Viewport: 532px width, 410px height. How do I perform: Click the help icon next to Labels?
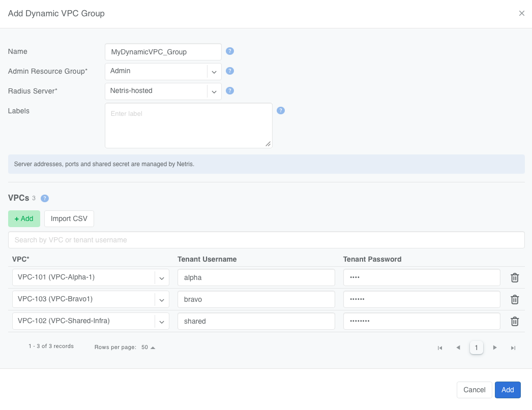281,110
